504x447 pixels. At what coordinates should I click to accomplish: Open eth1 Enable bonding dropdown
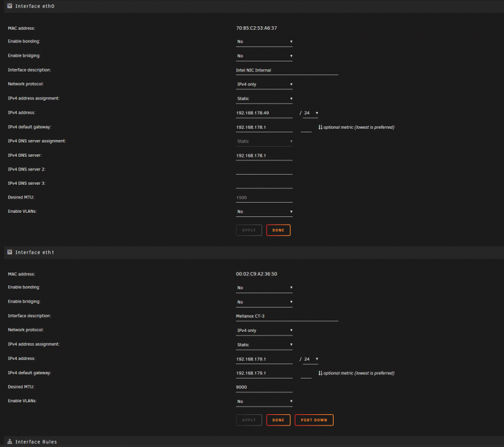pos(264,288)
